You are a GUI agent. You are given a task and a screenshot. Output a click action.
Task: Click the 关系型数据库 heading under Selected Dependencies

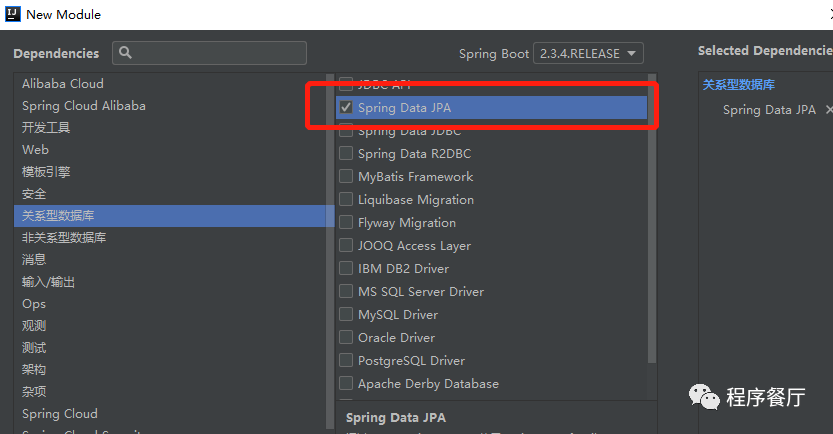[x=738, y=84]
